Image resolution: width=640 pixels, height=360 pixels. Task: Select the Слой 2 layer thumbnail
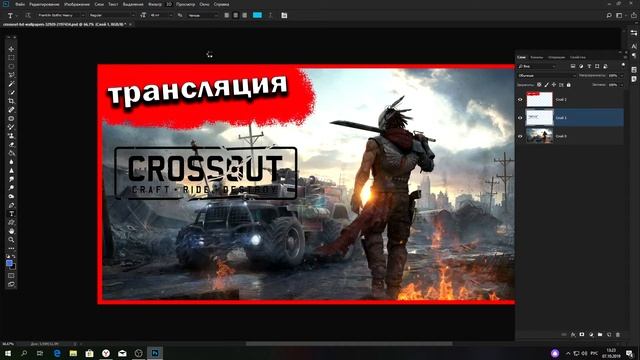point(539,99)
